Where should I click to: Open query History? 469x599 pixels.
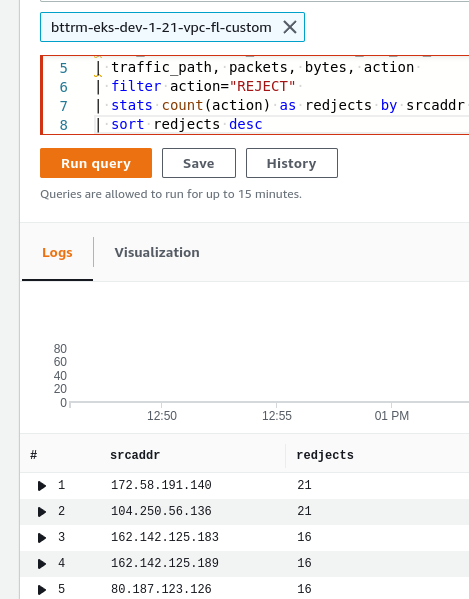291,163
